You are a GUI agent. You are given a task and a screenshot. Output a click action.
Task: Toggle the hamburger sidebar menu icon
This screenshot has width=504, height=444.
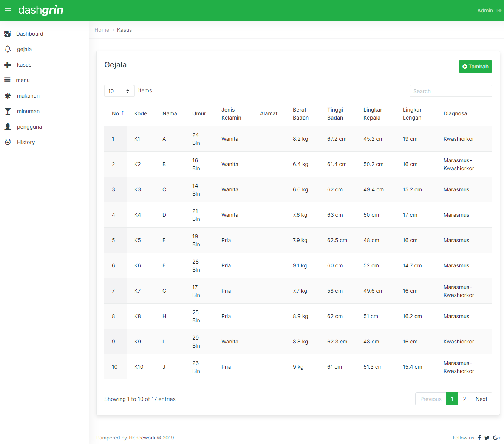[8, 11]
